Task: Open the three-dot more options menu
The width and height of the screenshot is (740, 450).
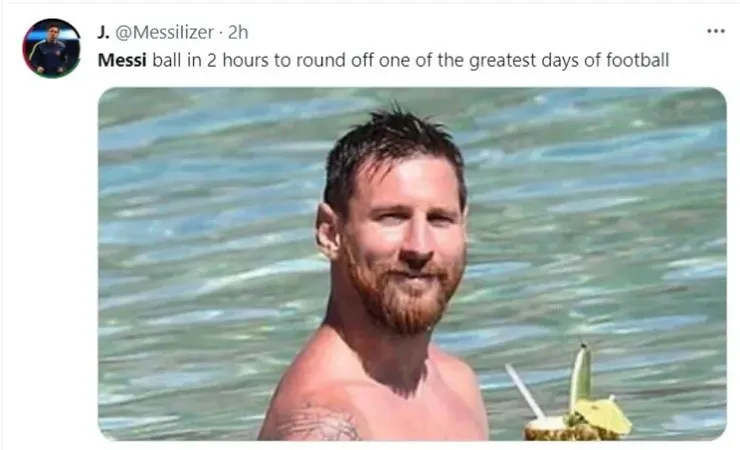Action: 715,31
